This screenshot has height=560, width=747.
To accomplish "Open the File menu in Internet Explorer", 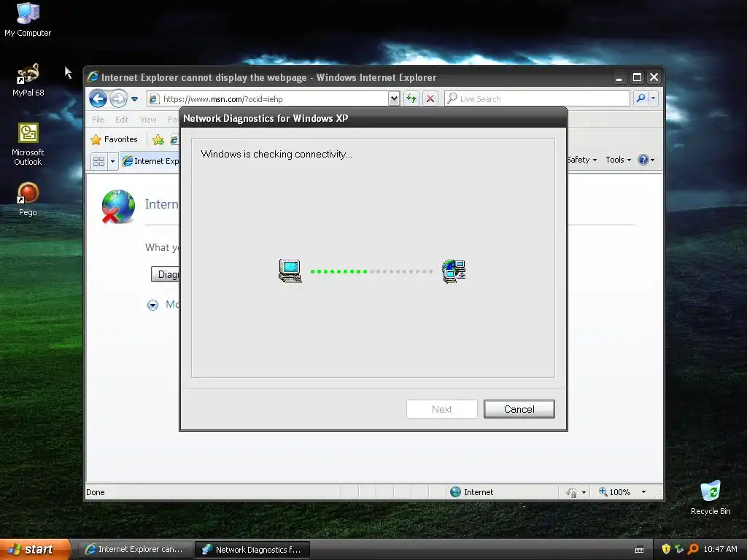I will point(98,120).
